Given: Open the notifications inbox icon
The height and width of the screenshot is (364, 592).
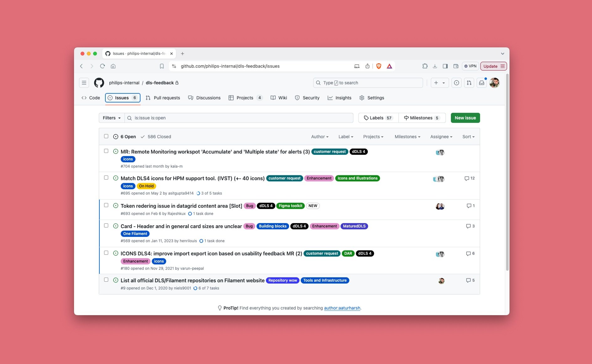Looking at the screenshot, I should point(482,83).
